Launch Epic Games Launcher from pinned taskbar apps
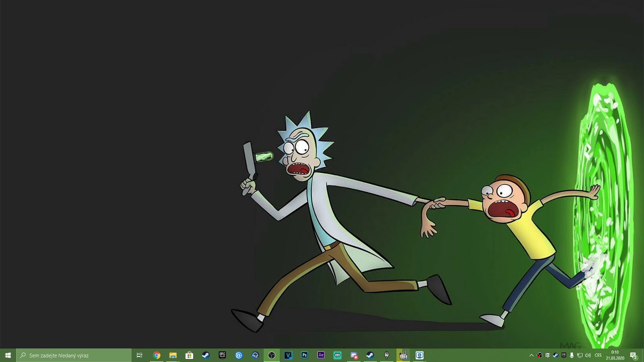The height and width of the screenshot is (362, 644). point(222,355)
